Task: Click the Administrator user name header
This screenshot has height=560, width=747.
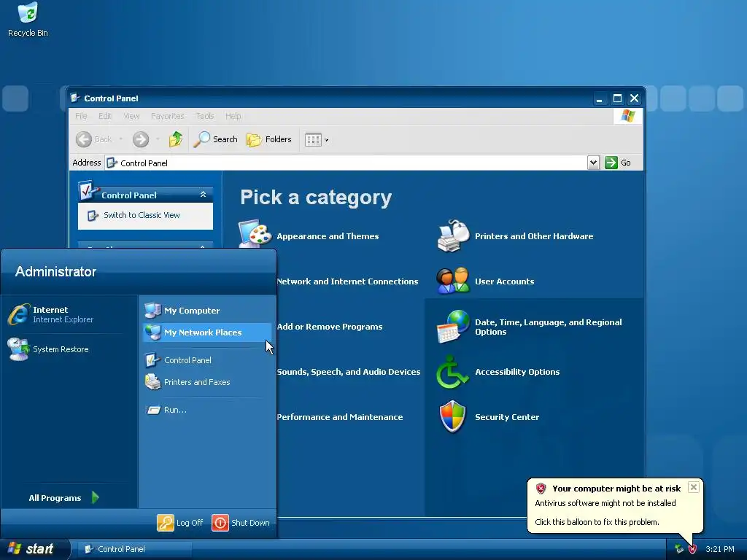Action: [x=55, y=271]
